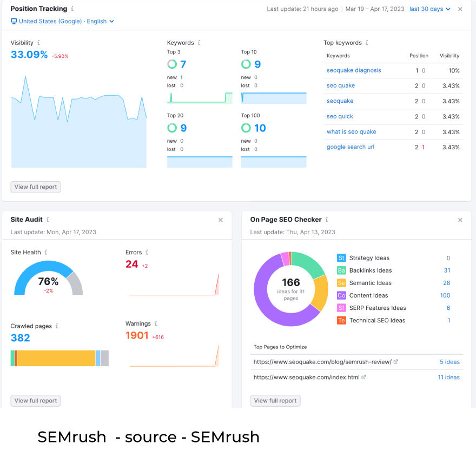Image resolution: width=476 pixels, height=463 pixels.
Task: Open keyword what is seo quake
Action: (351, 131)
